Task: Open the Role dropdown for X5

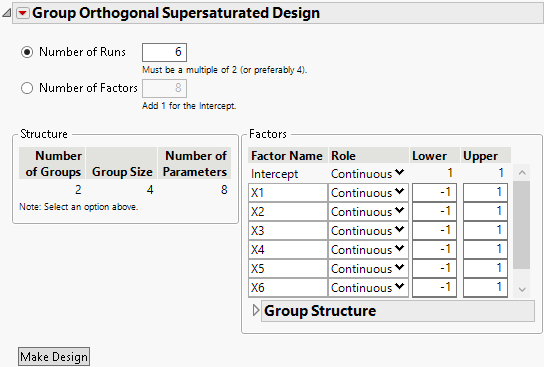Action: (x=367, y=269)
